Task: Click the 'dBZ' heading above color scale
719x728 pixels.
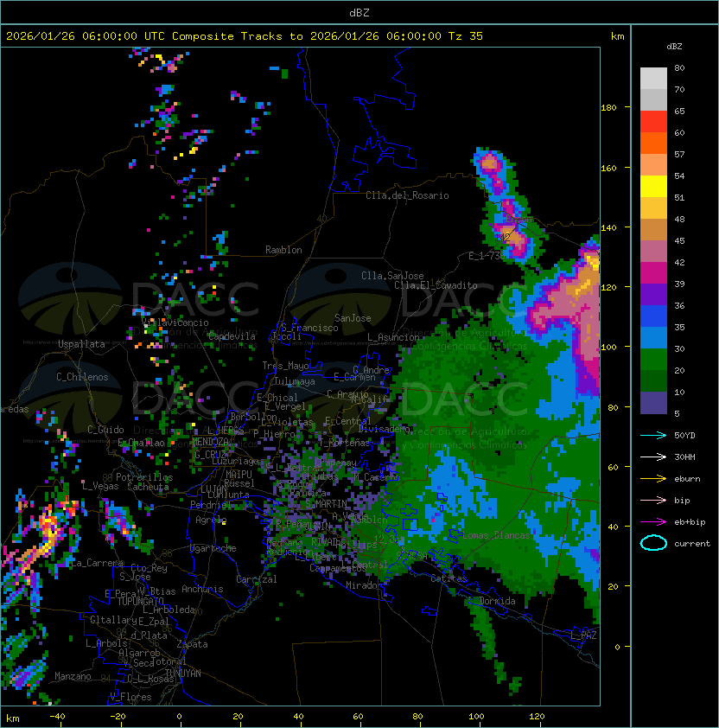Action: pos(674,47)
